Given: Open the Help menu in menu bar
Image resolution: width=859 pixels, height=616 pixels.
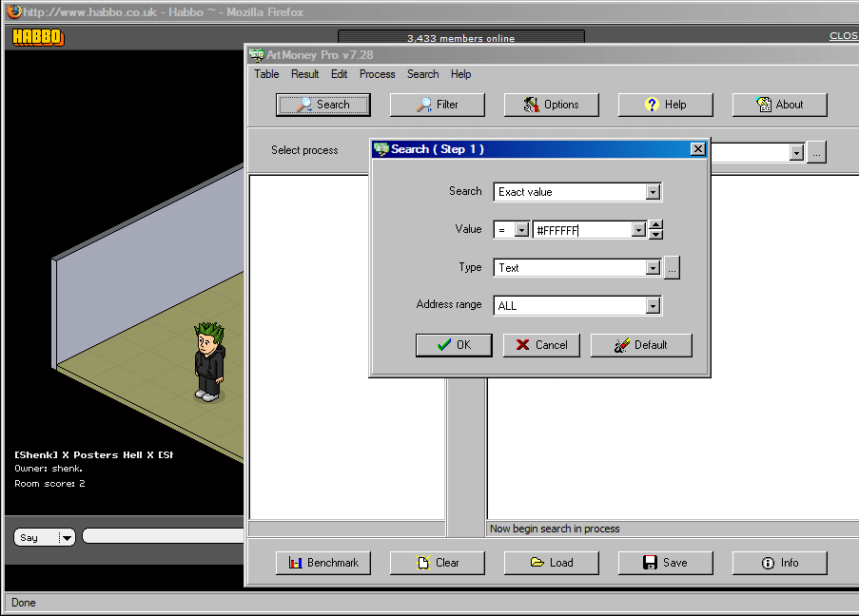Looking at the screenshot, I should (x=460, y=74).
